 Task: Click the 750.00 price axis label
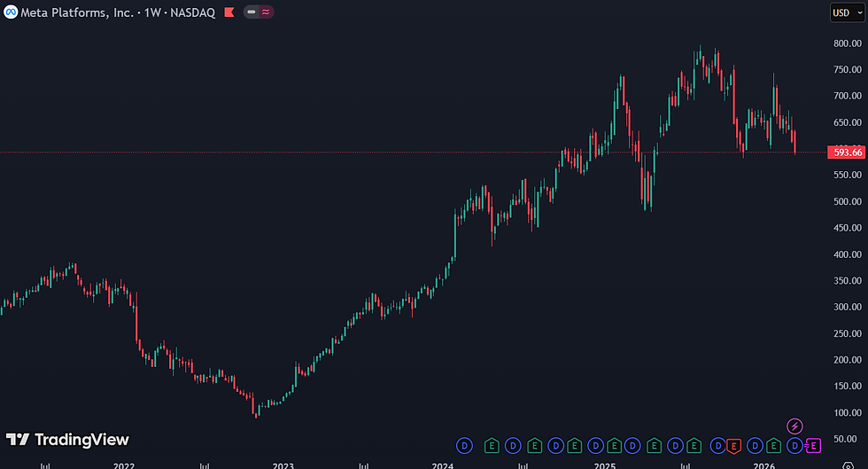(x=848, y=69)
